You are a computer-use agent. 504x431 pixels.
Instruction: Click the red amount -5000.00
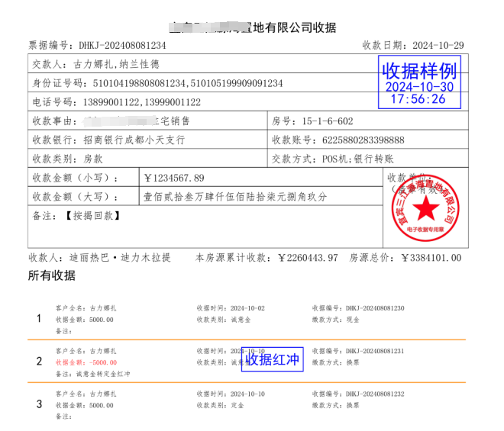click(103, 362)
